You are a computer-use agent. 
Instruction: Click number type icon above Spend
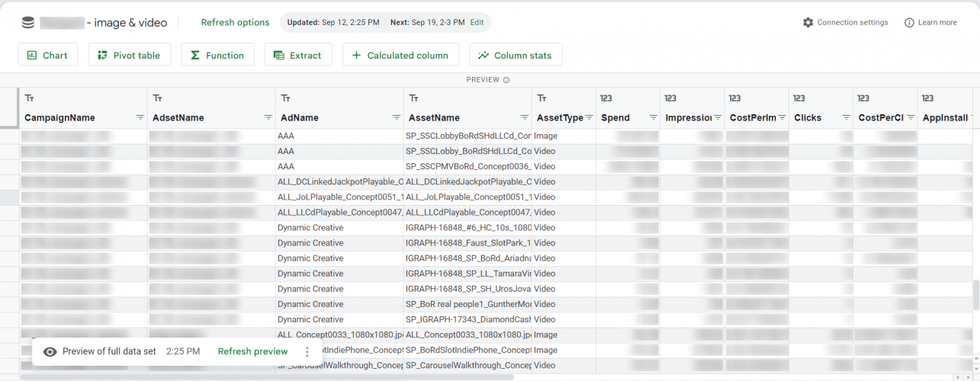click(x=607, y=98)
